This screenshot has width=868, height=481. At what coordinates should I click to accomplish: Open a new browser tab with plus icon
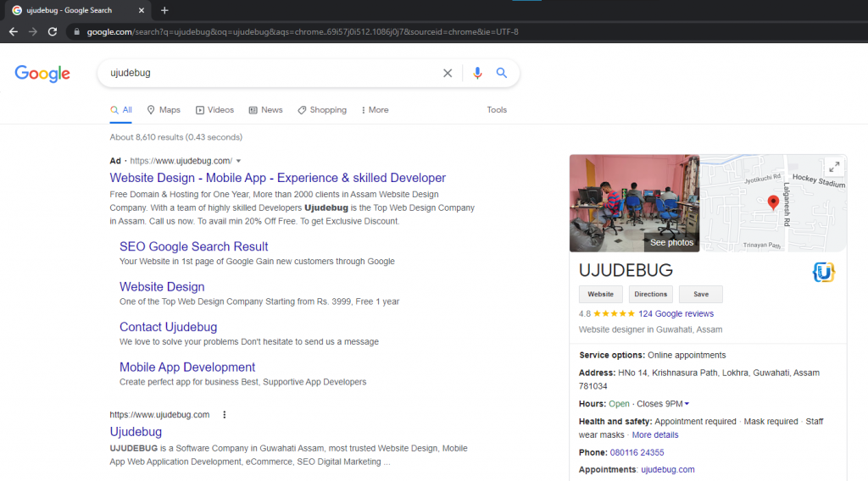(164, 10)
